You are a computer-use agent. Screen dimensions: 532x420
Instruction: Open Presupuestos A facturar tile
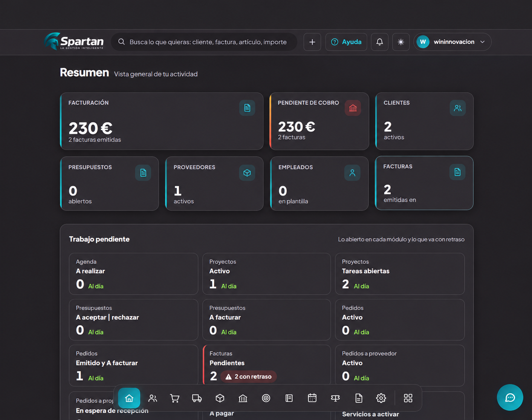266,320
